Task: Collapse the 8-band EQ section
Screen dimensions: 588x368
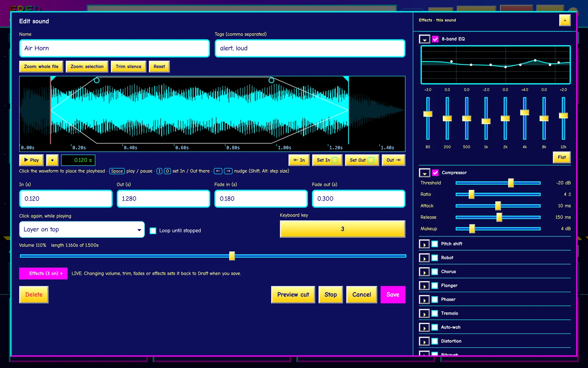Action: 424,39
